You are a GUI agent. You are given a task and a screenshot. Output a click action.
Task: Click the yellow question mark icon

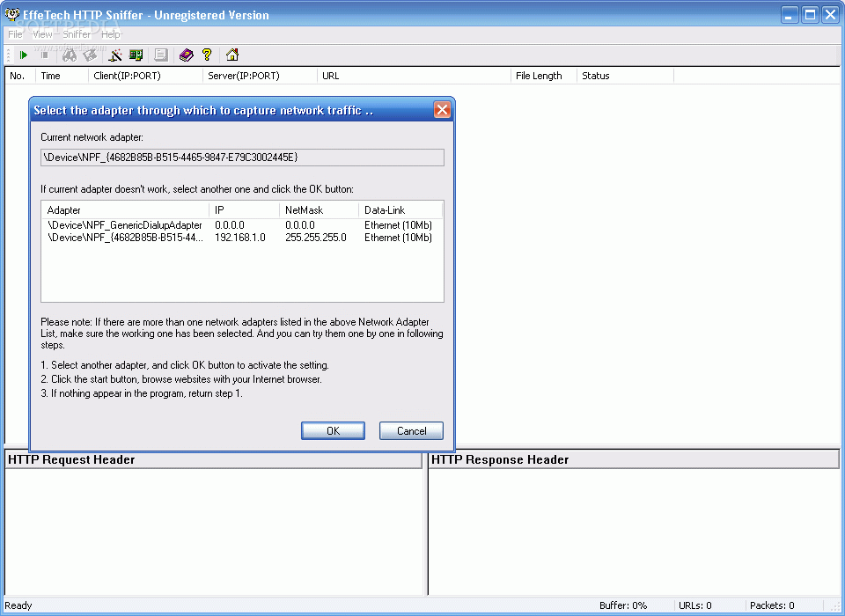(207, 55)
